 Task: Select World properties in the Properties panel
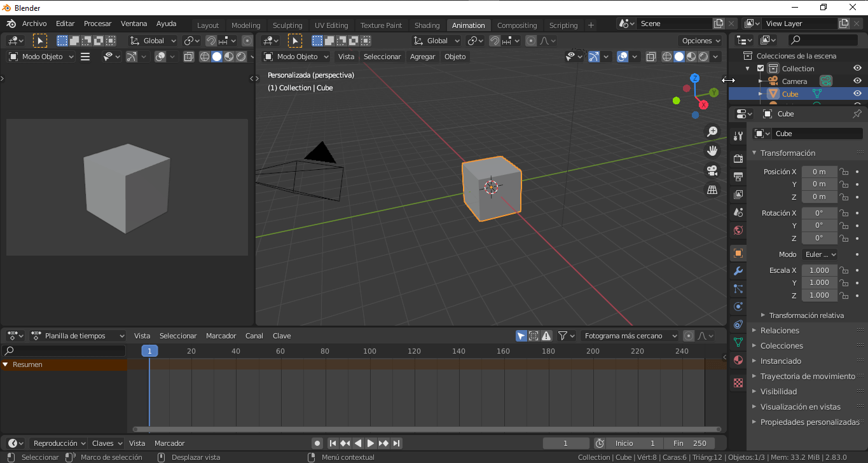click(738, 228)
